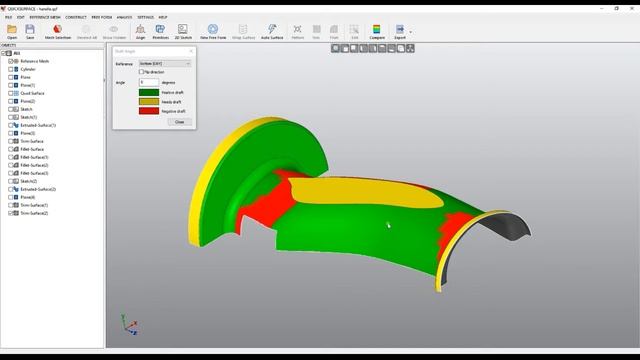The image size is (640, 360).
Task: Click the Trim toolbar icon
Action: point(316,29)
